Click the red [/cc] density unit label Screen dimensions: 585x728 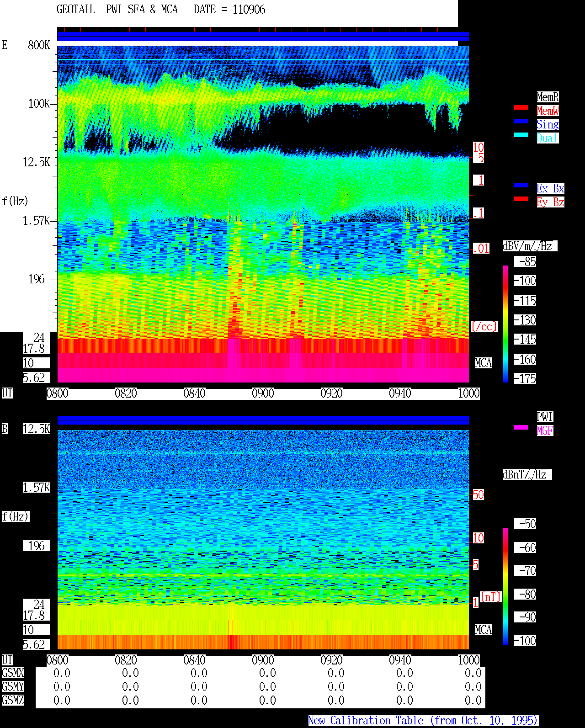(x=484, y=326)
